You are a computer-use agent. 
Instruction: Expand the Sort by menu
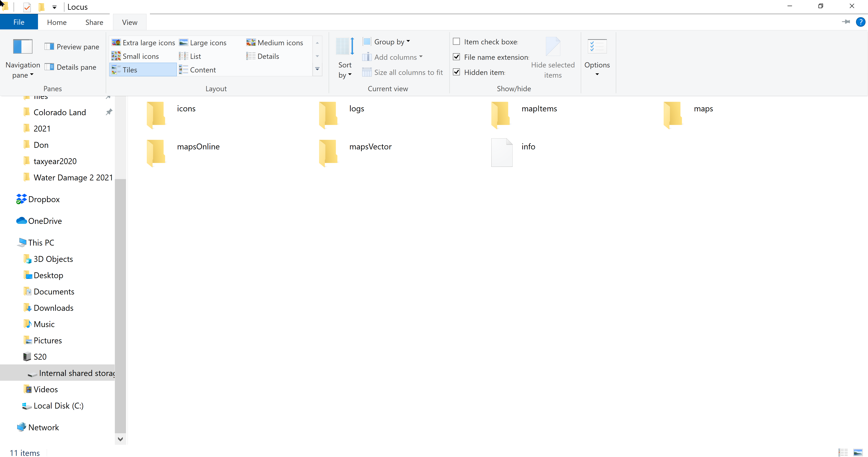click(345, 70)
